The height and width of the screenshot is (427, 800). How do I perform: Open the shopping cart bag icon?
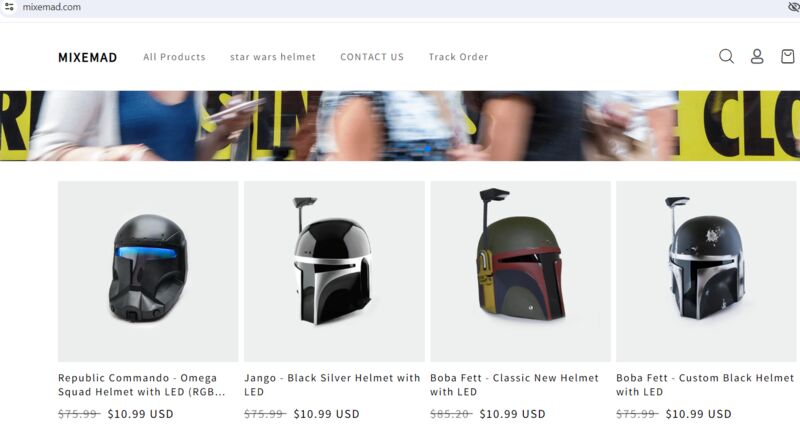[x=788, y=56]
